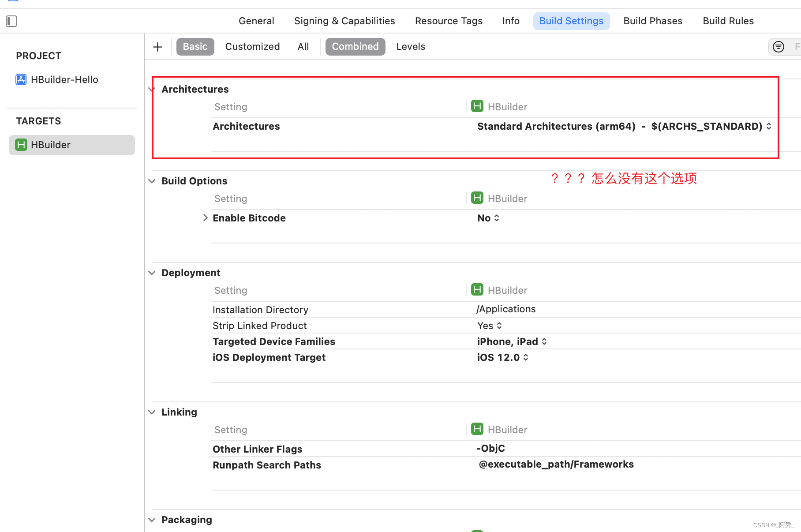Toggle the sidebar panel icon

click(x=11, y=21)
